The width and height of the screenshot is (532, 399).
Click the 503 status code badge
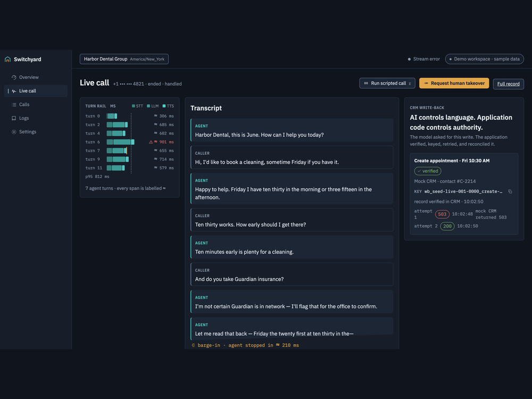[442, 214]
